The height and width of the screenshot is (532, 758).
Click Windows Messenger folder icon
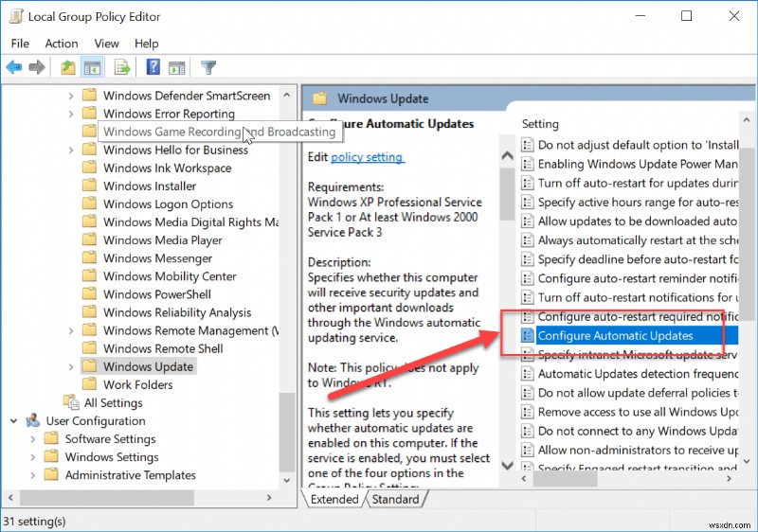(x=89, y=257)
